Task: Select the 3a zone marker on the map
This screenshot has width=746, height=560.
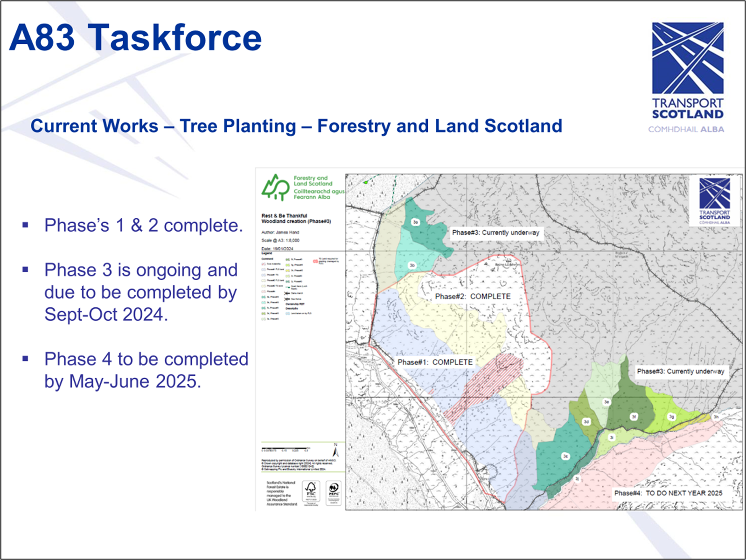Action: click(415, 222)
